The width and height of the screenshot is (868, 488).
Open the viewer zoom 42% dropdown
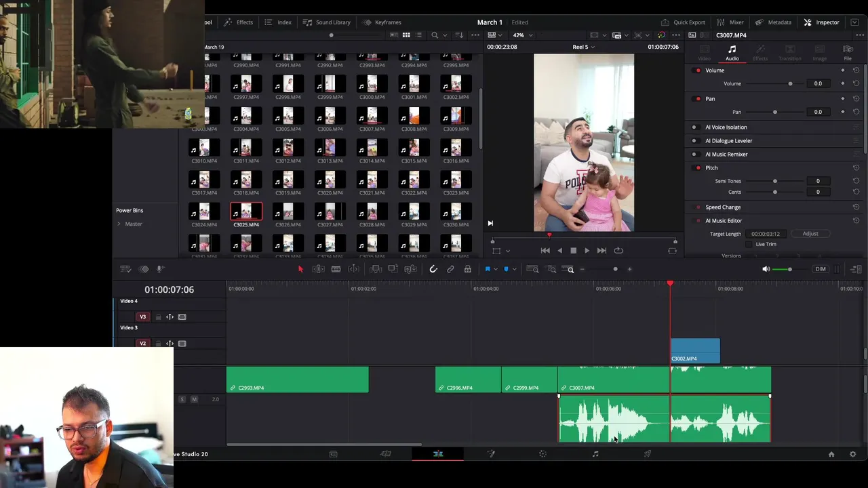point(522,35)
